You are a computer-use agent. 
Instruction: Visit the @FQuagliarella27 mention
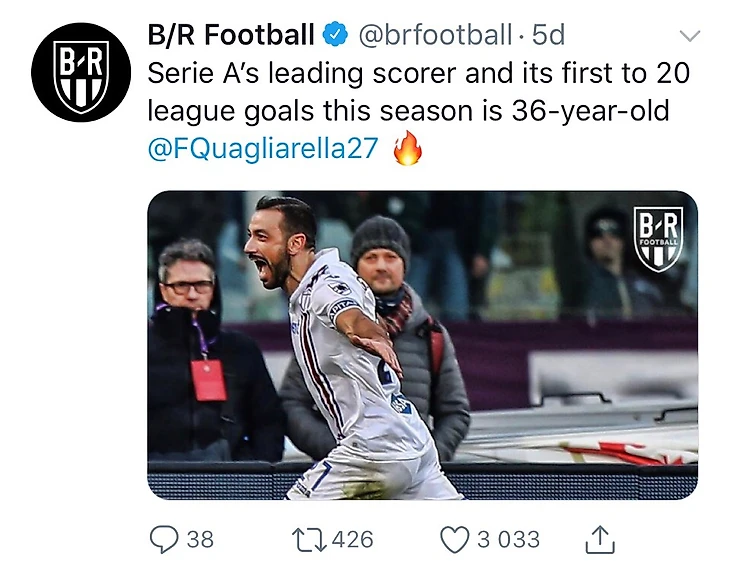tap(263, 148)
